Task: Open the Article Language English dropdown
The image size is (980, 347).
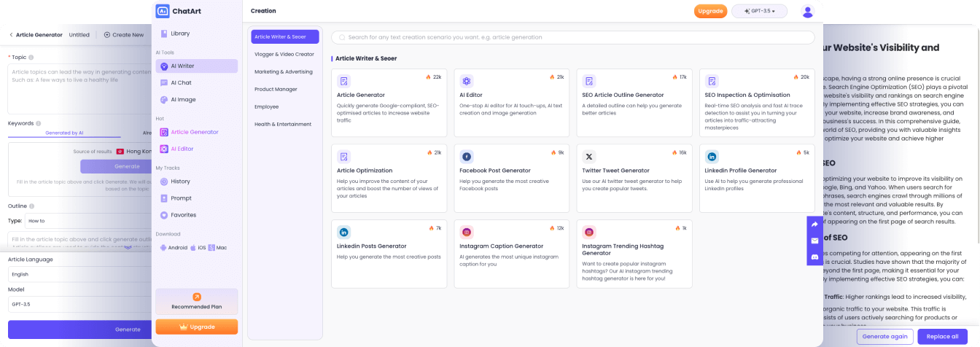Action: tap(80, 275)
